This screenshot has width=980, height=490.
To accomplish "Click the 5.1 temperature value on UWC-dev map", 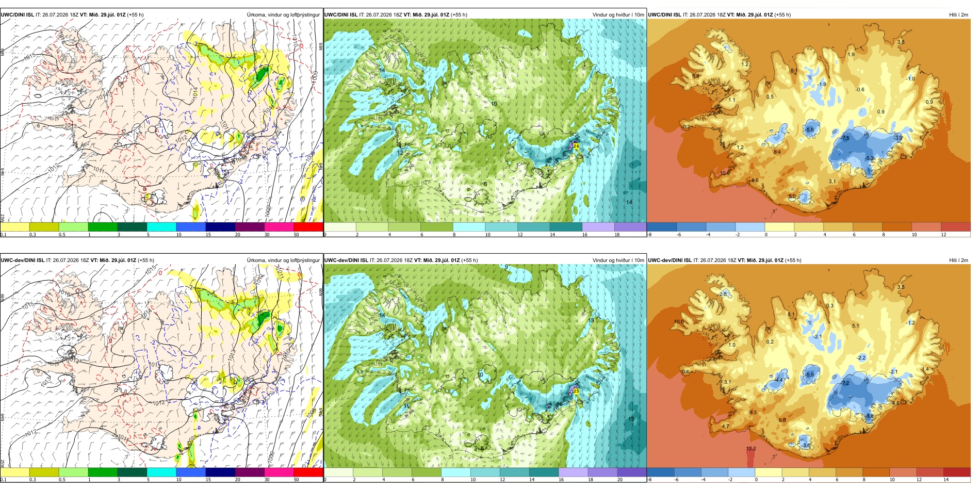I will tap(855, 326).
